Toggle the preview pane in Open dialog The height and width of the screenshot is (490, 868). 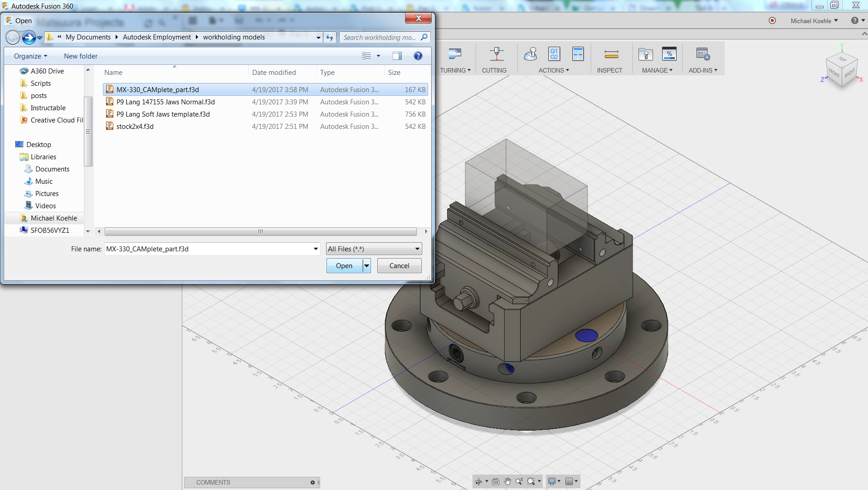[x=397, y=56]
